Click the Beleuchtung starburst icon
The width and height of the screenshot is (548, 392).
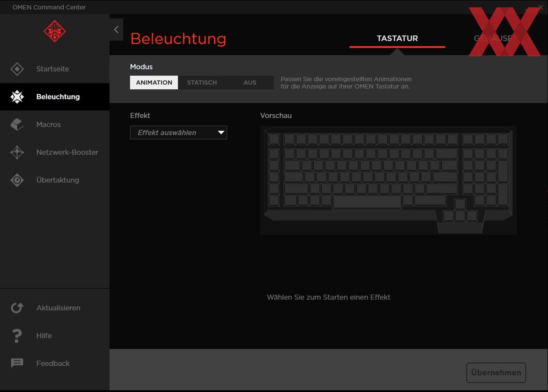coord(17,97)
